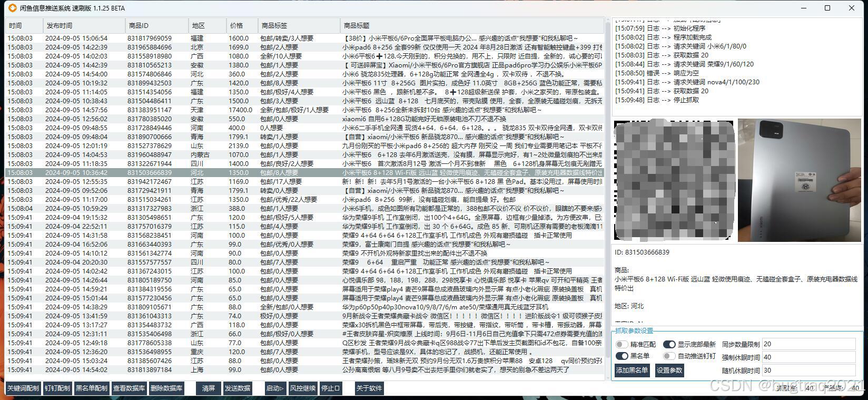Open the pixelated product image thumbnail
The width and height of the screenshot is (868, 400).
point(674,180)
